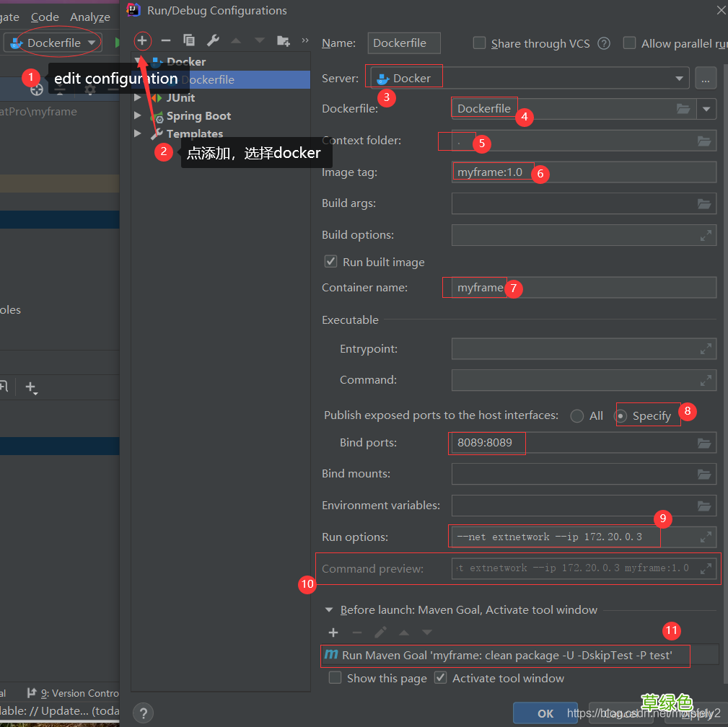Browse for Dockerfile with folder icon

tap(683, 109)
